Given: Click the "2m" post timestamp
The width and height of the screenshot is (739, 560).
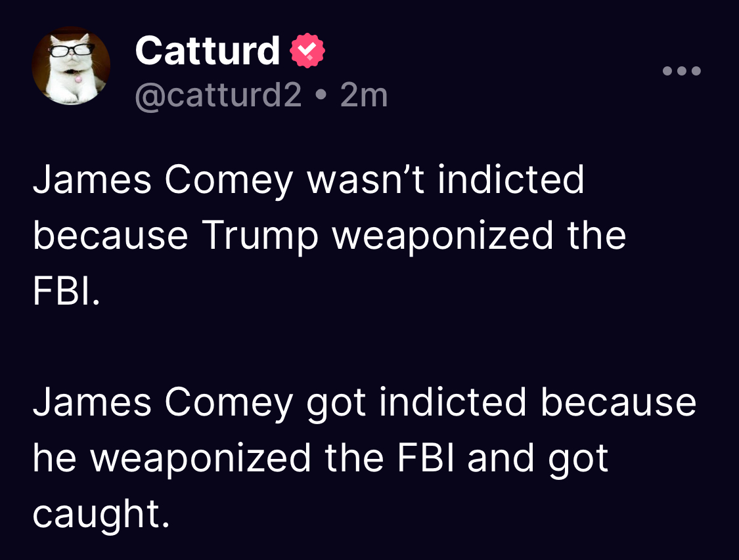Looking at the screenshot, I should coord(365,96).
